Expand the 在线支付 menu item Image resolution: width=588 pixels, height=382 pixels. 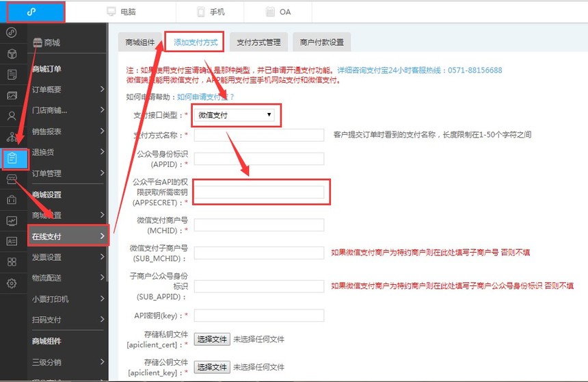pyautogui.click(x=68, y=236)
